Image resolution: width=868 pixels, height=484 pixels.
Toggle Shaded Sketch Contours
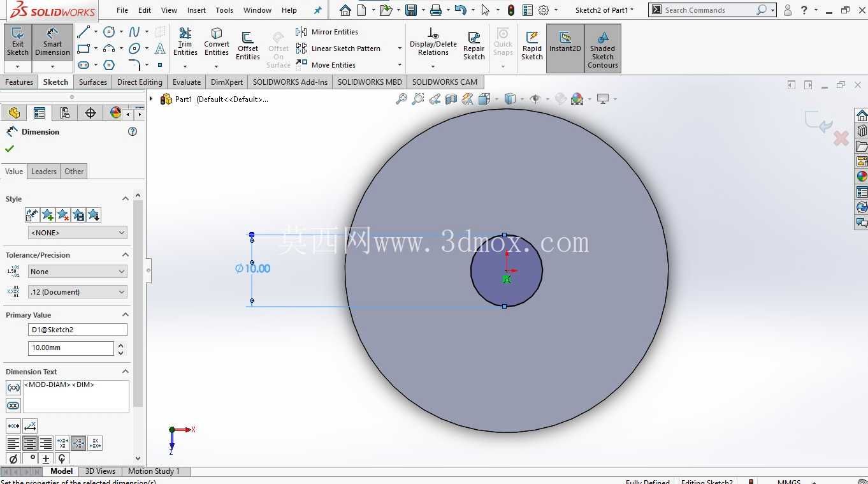[x=603, y=48]
